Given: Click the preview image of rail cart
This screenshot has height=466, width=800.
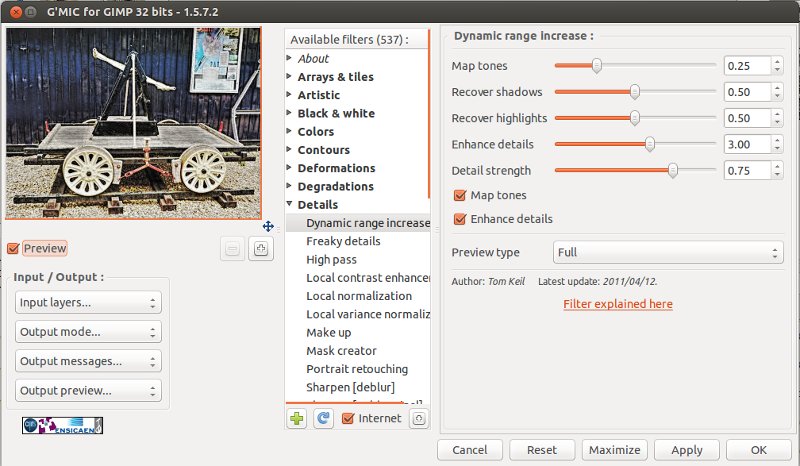Looking at the screenshot, I should tap(133, 123).
